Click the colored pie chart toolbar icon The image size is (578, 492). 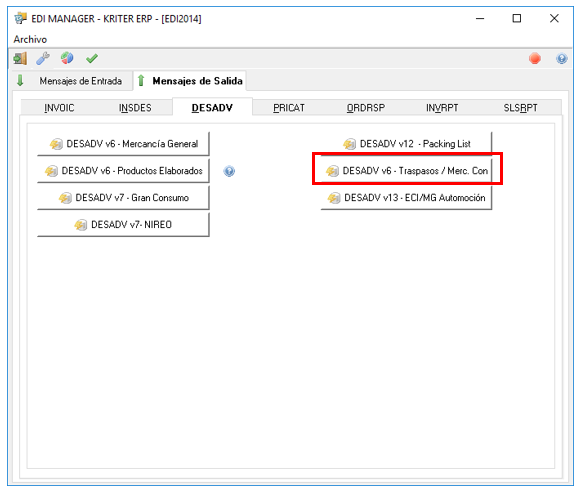tap(67, 58)
